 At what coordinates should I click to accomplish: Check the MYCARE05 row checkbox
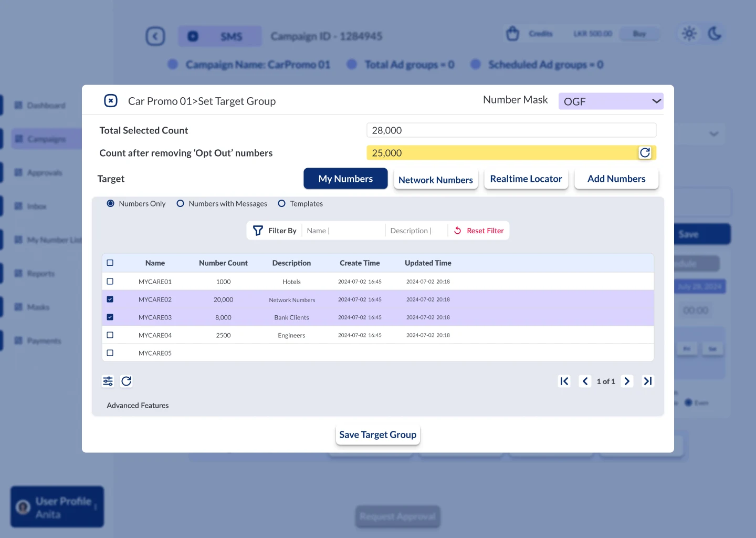tap(110, 353)
